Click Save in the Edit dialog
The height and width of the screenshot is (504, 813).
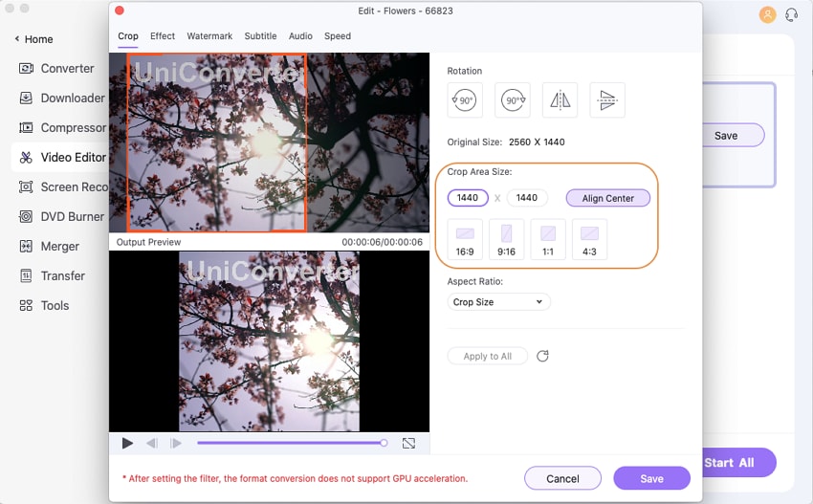[651, 478]
